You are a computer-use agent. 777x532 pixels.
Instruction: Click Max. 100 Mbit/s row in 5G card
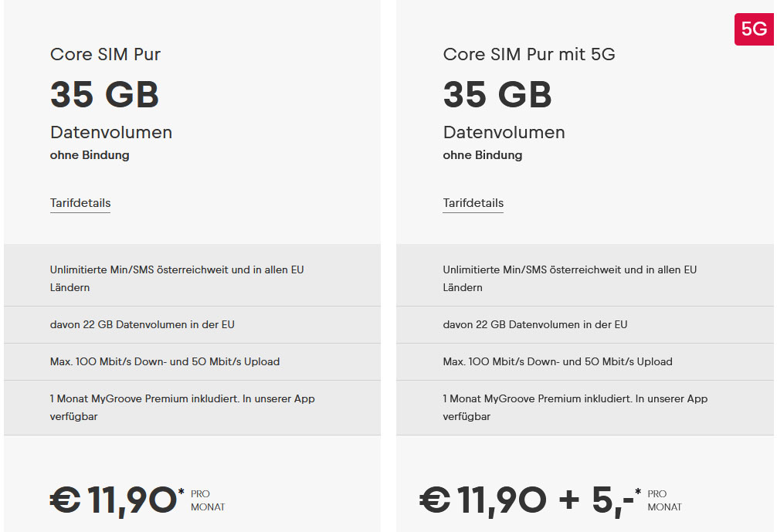pyautogui.click(x=557, y=361)
